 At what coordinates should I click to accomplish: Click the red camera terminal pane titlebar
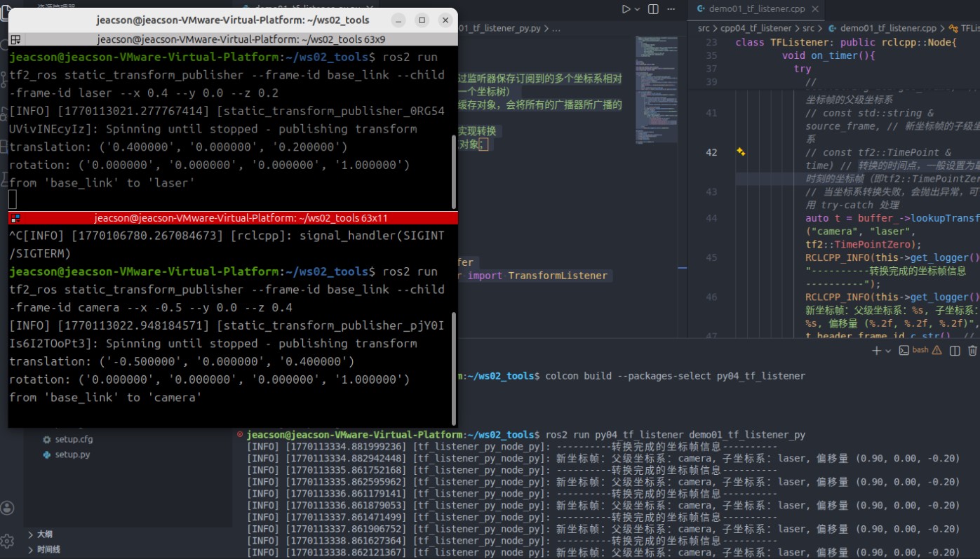pyautogui.click(x=233, y=218)
